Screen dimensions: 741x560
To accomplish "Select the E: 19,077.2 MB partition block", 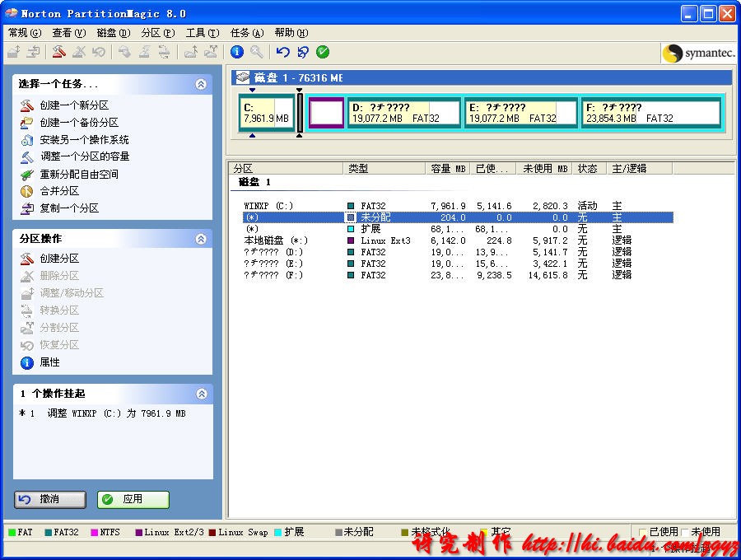I will [520, 113].
